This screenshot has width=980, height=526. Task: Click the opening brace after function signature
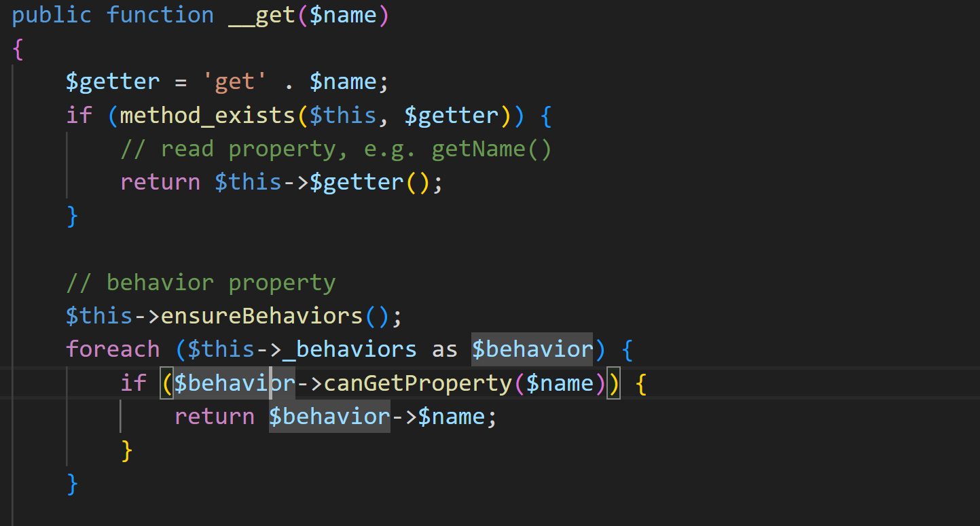click(18, 49)
